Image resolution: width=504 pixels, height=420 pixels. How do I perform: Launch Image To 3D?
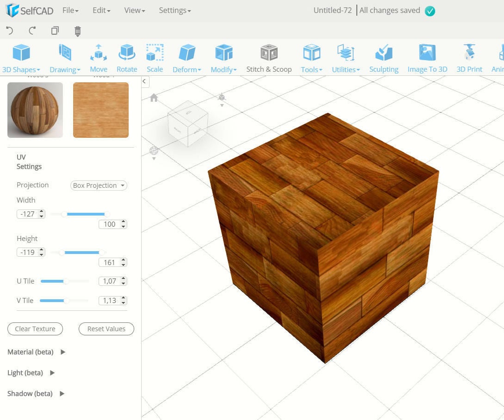tap(427, 56)
